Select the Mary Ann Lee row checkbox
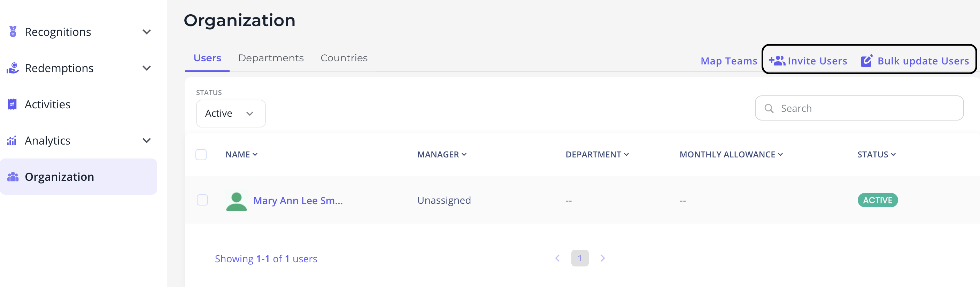980x287 pixels. point(202,200)
